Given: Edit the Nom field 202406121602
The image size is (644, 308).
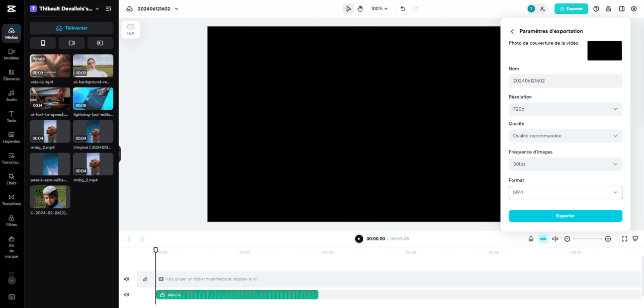Looking at the screenshot, I should pyautogui.click(x=566, y=81).
